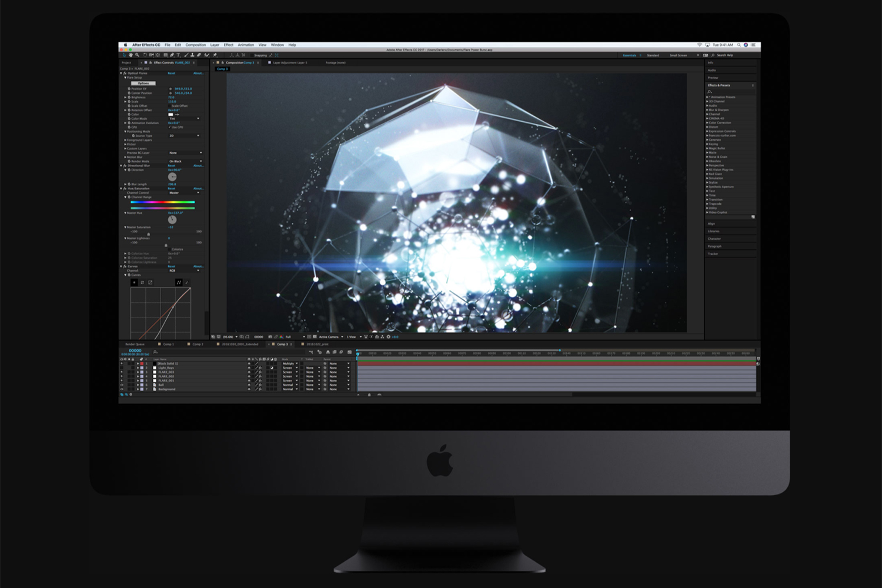Toggle the Use GPU checkbox

(x=169, y=127)
